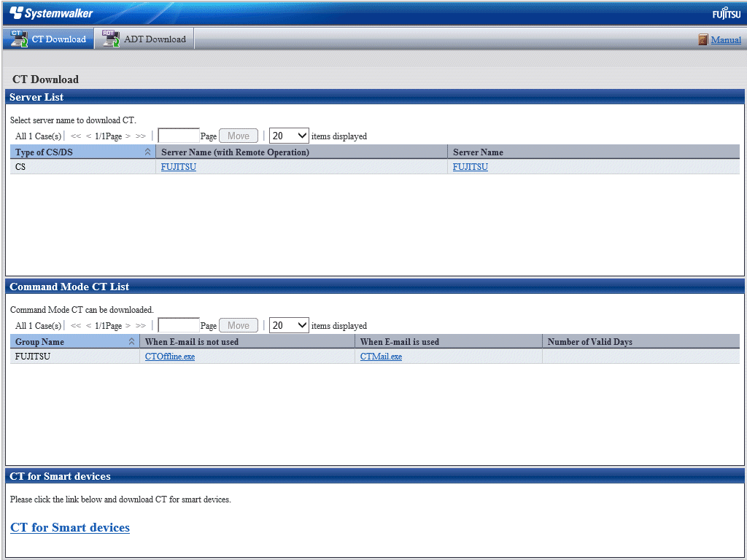747x560 pixels.
Task: Switch to ADT Download tab
Action: coord(144,39)
